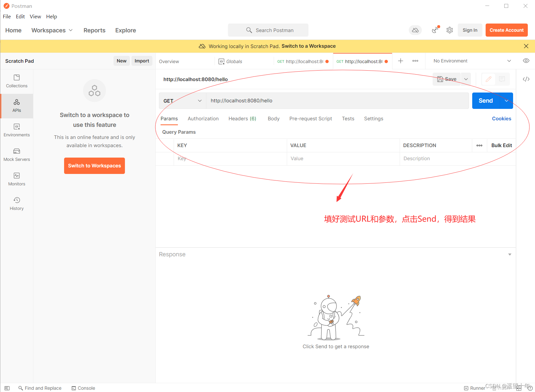Viewport: 535px width, 392px height.
Task: Open the File menu
Action: click(7, 16)
